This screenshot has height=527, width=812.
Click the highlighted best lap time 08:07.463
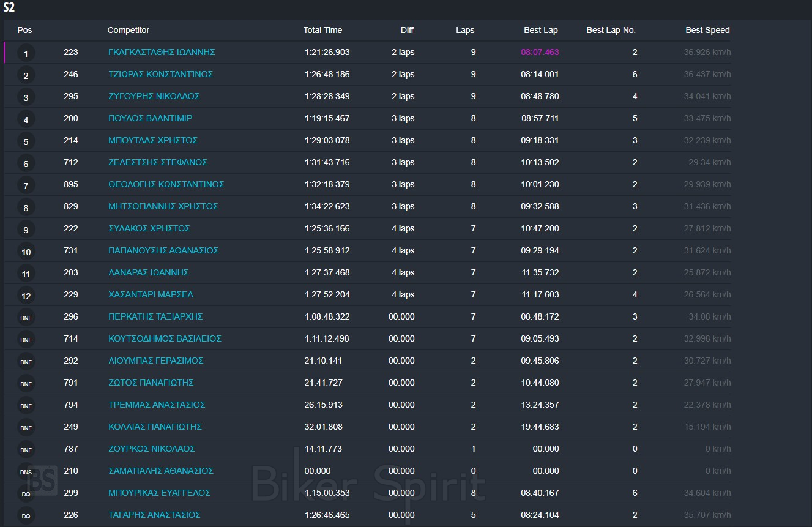click(x=540, y=52)
